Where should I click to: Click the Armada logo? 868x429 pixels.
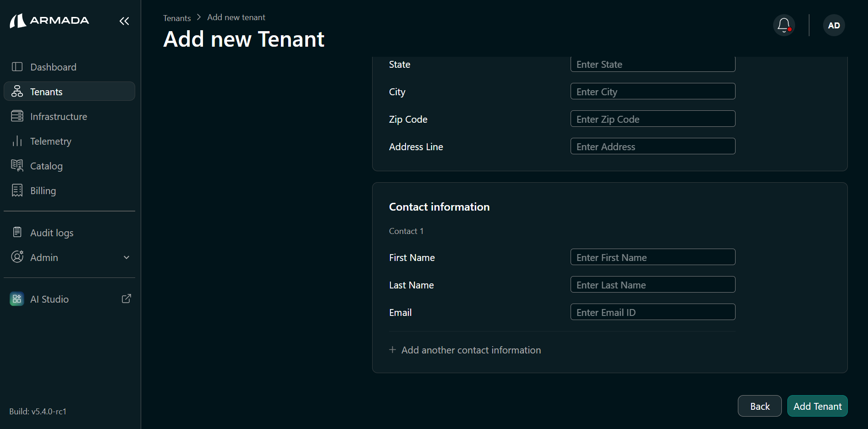point(49,21)
